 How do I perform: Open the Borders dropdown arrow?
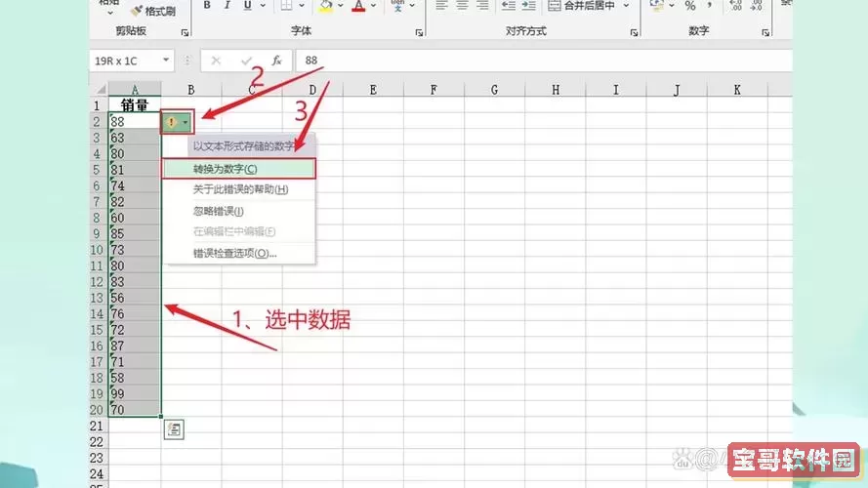[302, 6]
